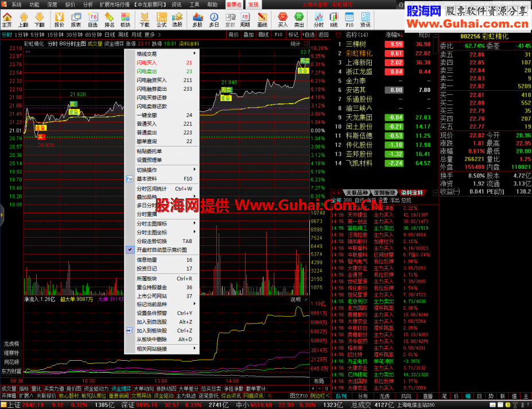The width and height of the screenshot is (532, 409).
Task: Click the 返回 back button
Action: point(323,34)
